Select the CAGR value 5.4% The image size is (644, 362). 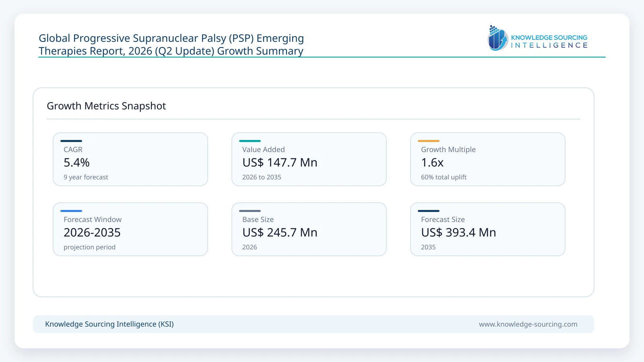pos(76,162)
